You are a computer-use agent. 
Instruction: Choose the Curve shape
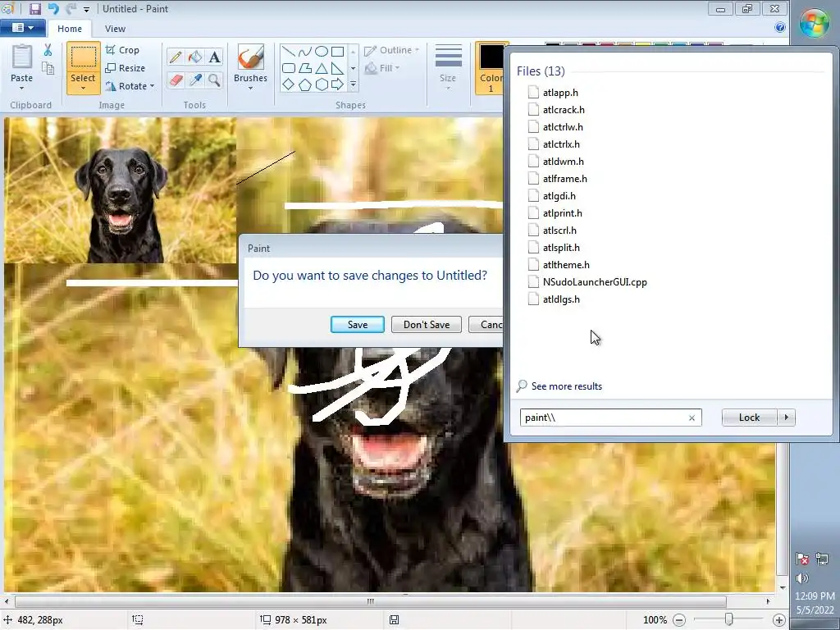305,52
